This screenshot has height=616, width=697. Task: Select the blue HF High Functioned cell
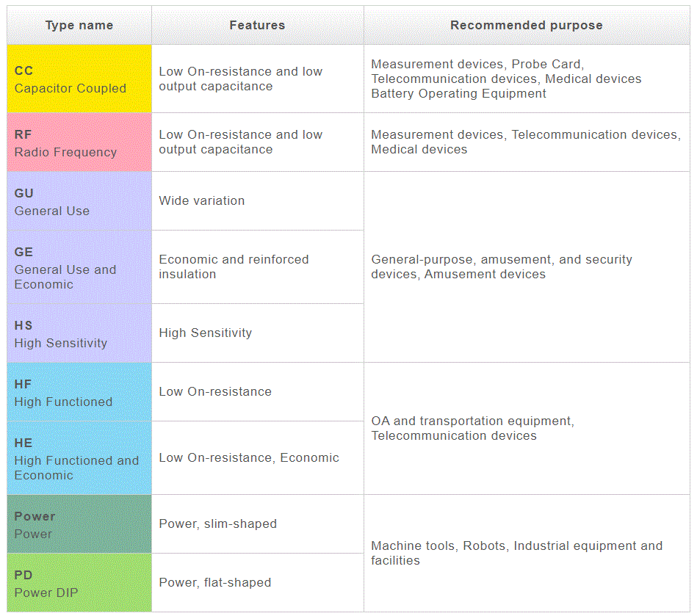click(x=79, y=393)
